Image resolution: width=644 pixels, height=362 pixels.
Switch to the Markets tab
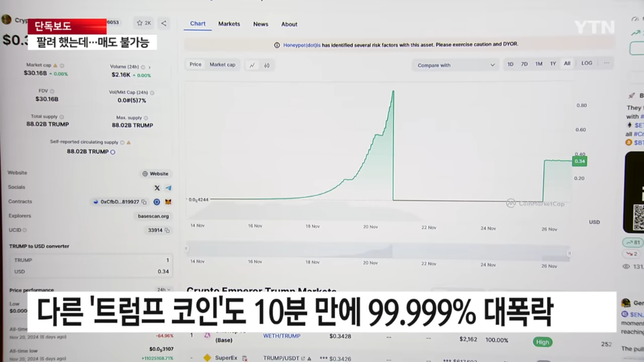coord(229,24)
